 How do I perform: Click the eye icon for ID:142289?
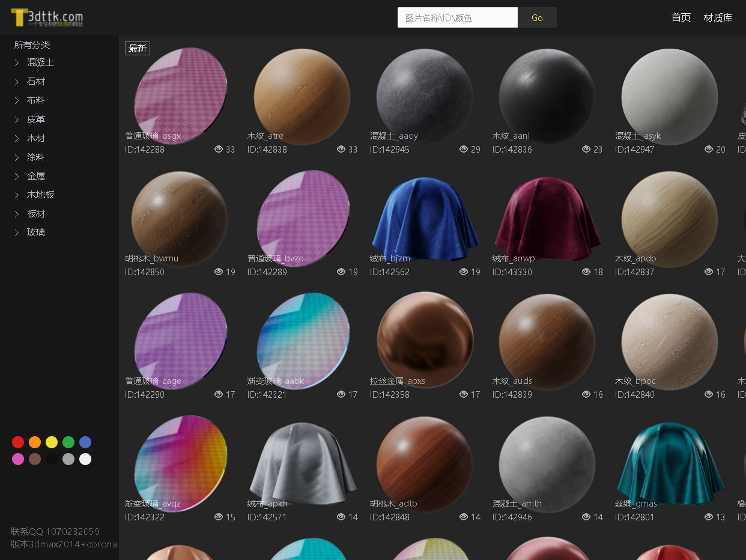[341, 272]
